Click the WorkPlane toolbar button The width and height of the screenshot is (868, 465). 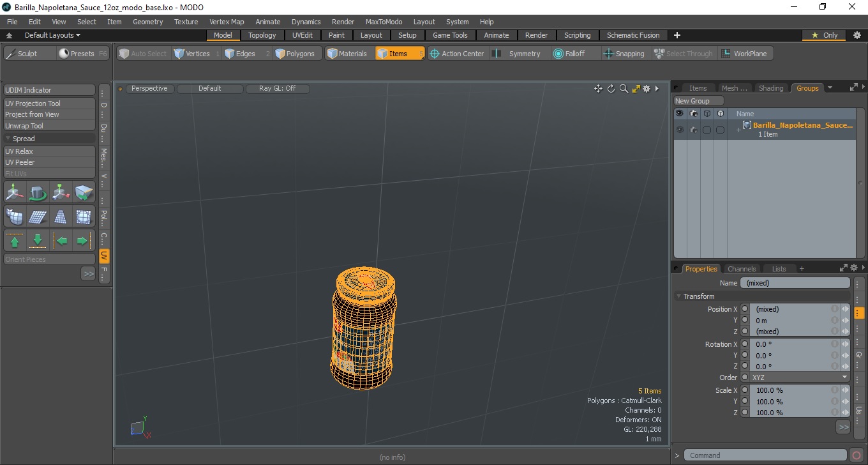click(x=745, y=54)
